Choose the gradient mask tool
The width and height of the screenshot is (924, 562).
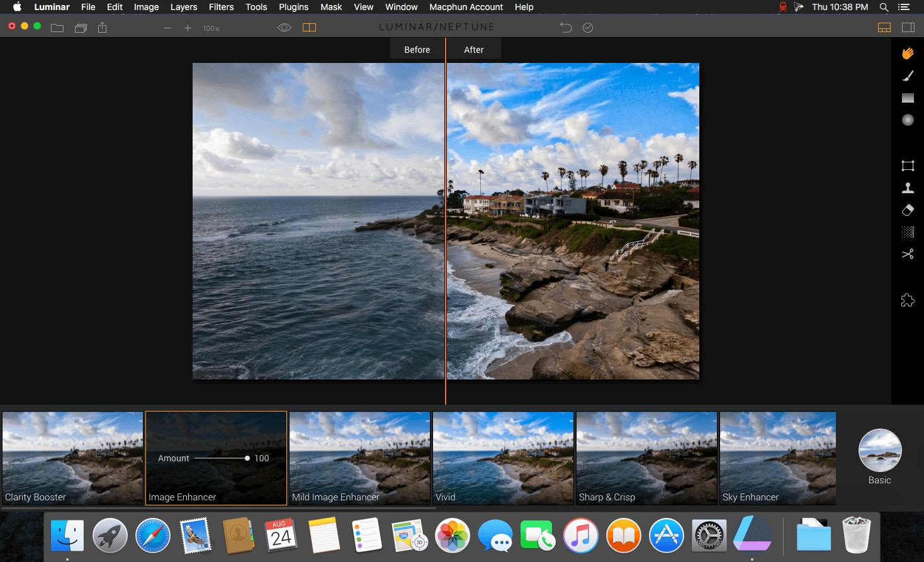click(908, 98)
